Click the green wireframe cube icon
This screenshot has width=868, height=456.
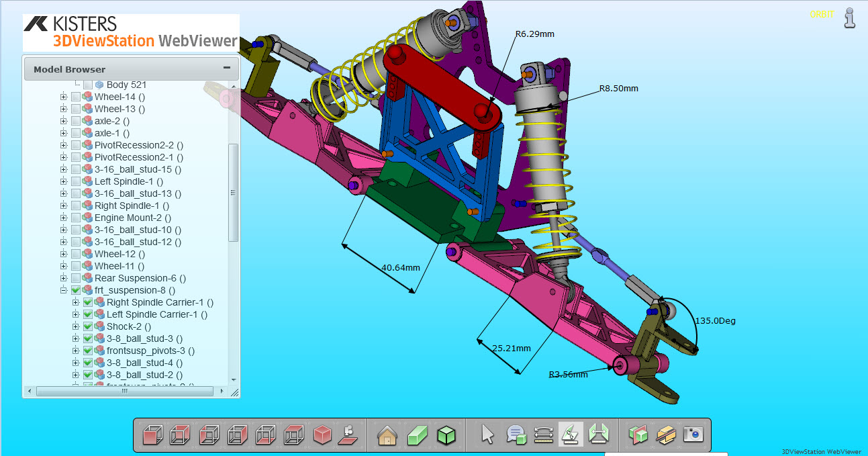tap(446, 435)
